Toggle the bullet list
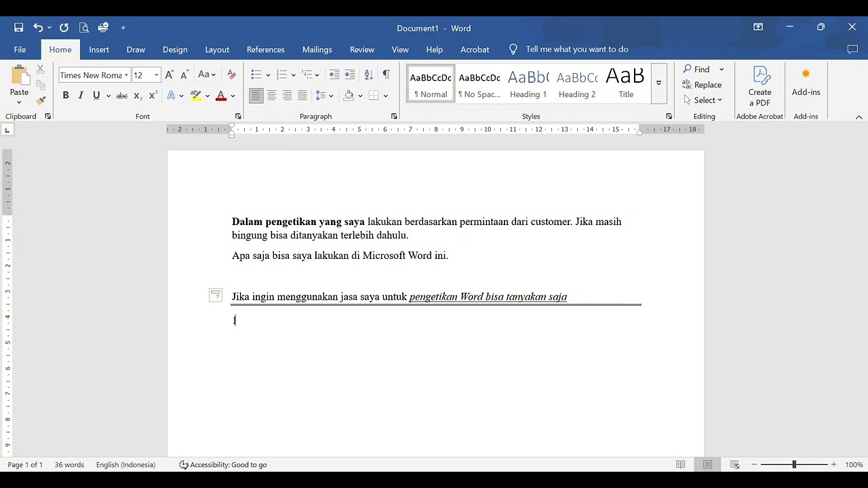868x488 pixels. coord(256,75)
